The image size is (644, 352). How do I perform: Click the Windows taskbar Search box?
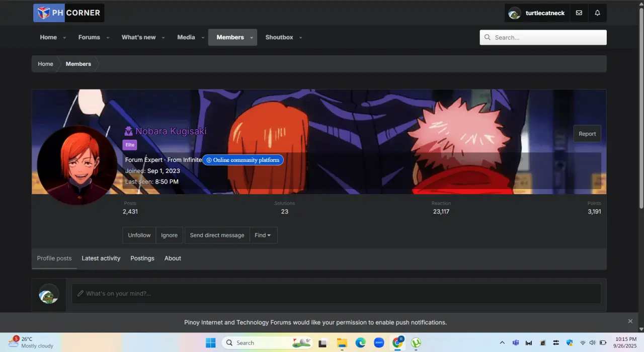pyautogui.click(x=267, y=343)
